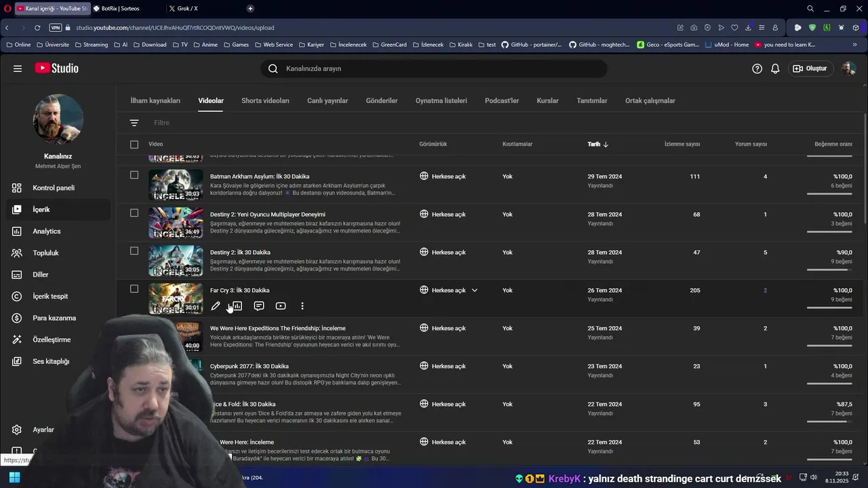Open Cyberpunk 2077: İlk 30 Dakika title

point(249,366)
